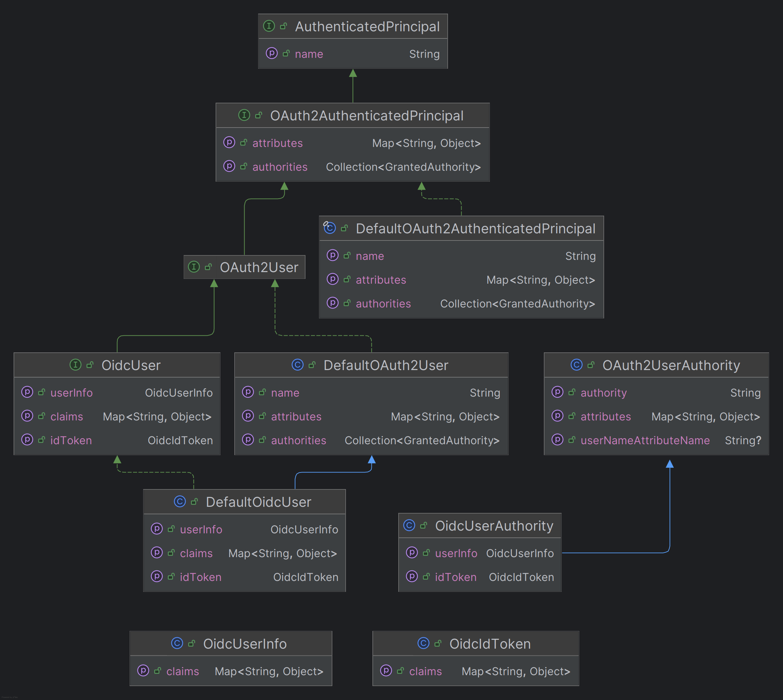Click abstract class icon of DefaultOAuth2AuthenticatedPrincipal
This screenshot has width=783, height=700.
pos(330,228)
